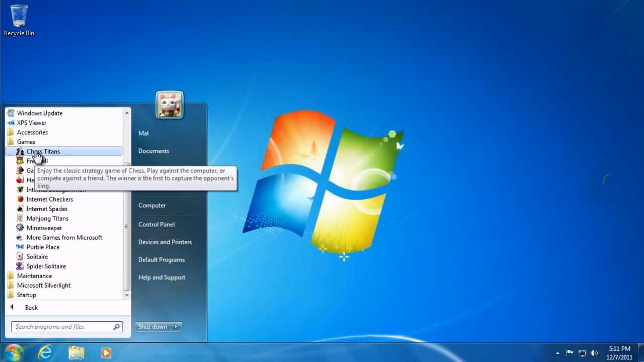Viewport: 644px width, 362px height.
Task: Click the Shut down button
Action: (153, 327)
